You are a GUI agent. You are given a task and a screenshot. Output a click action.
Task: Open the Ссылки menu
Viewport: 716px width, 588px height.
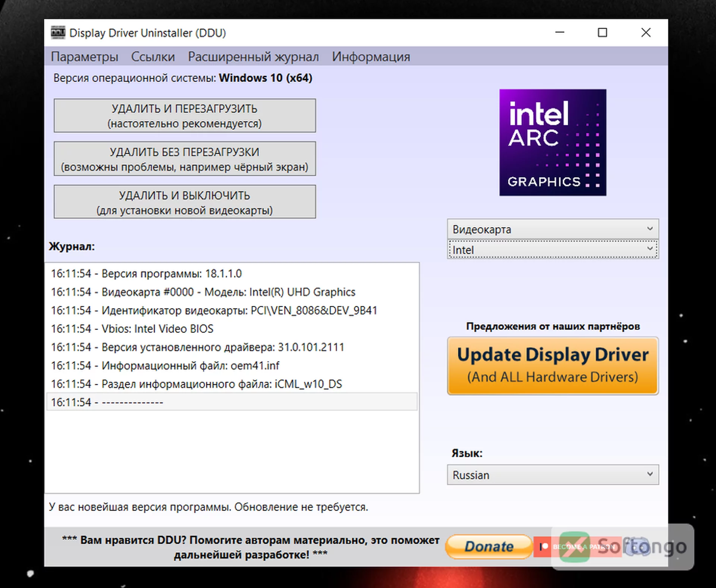153,57
